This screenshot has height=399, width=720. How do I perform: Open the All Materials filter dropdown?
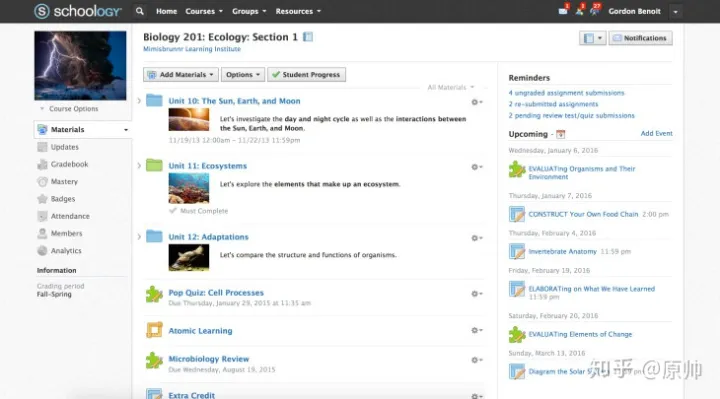click(450, 87)
